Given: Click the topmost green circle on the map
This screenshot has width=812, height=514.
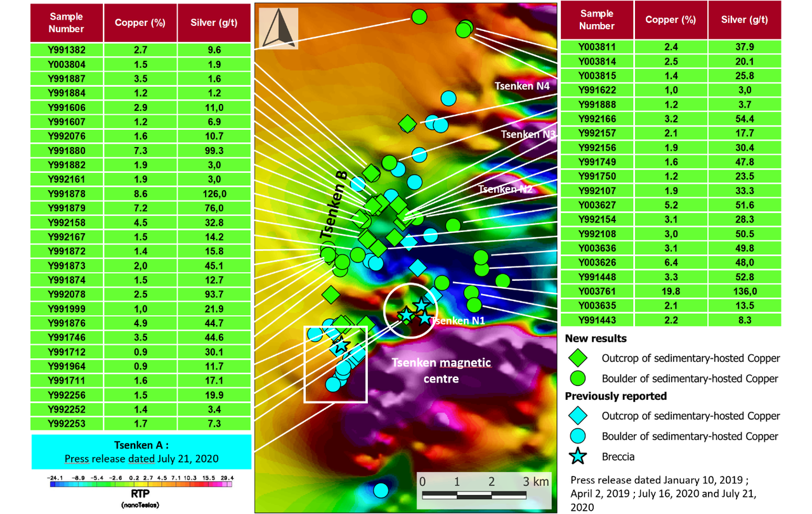Looking at the screenshot, I should (x=419, y=17).
